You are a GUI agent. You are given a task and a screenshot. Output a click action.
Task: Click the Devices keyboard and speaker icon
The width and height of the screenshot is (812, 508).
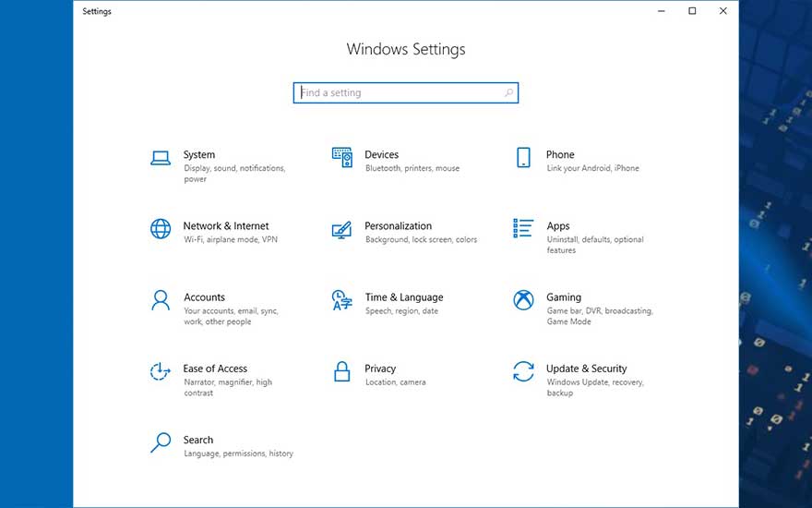click(x=341, y=158)
